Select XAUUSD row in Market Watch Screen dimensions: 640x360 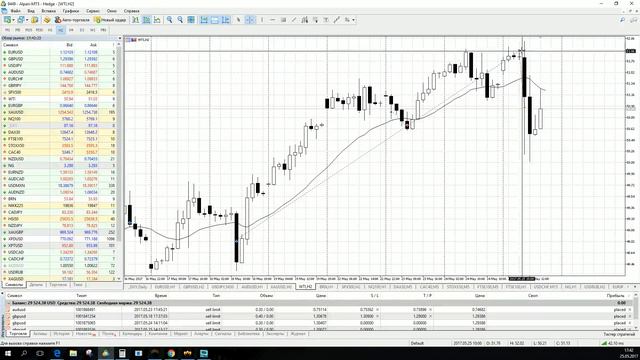[59, 112]
